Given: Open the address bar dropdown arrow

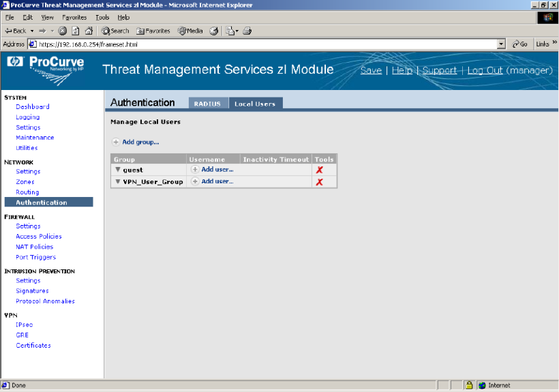Looking at the screenshot, I should point(501,44).
